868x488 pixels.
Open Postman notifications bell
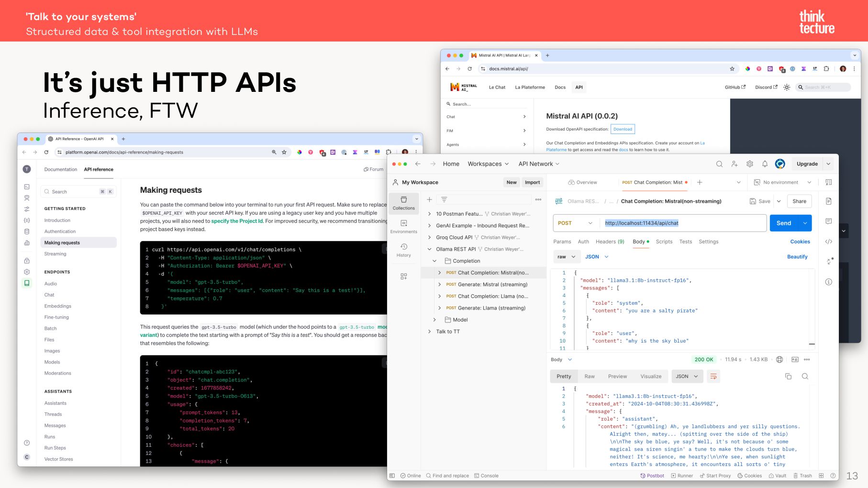click(x=765, y=164)
